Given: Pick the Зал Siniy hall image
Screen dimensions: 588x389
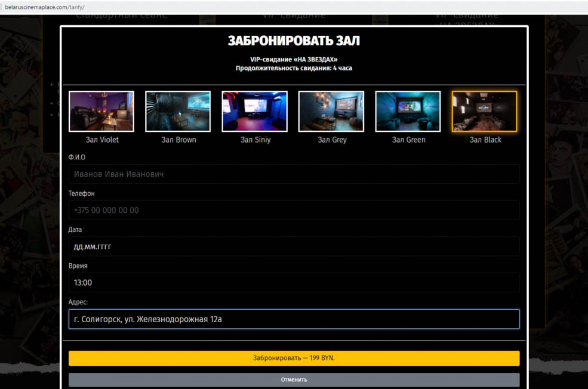Looking at the screenshot, I should (255, 112).
